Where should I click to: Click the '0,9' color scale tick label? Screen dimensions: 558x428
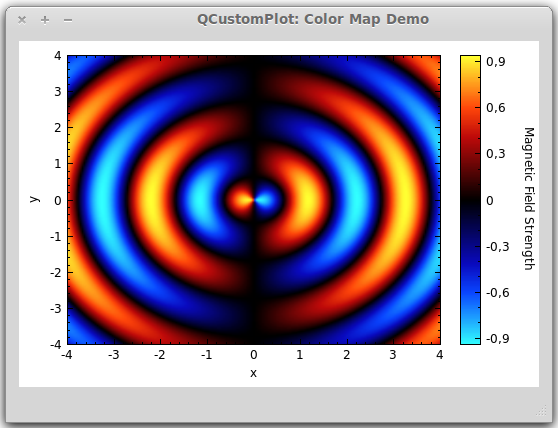[x=496, y=62]
